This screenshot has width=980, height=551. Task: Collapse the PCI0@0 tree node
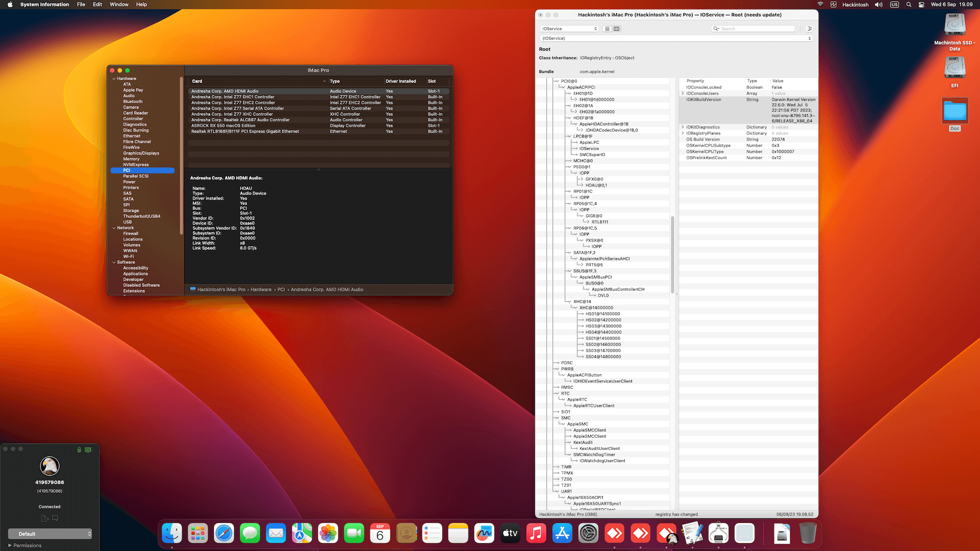coord(556,81)
